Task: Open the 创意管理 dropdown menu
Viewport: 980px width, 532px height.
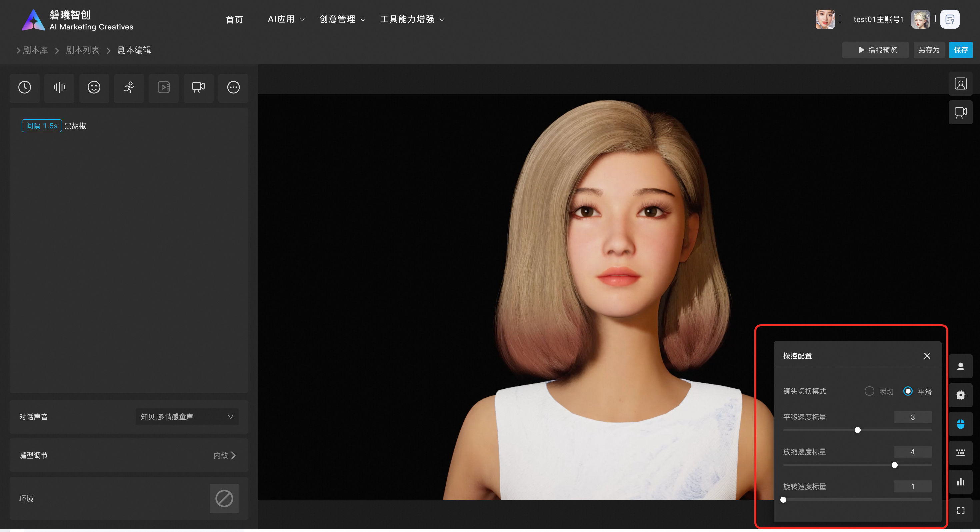Action: (x=342, y=19)
